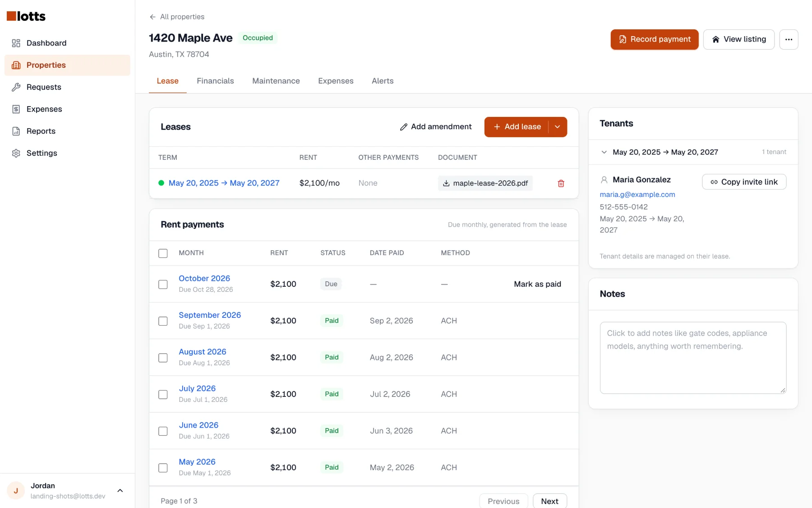This screenshot has height=508, width=812.
Task: Open the Expenses tab of the property
Action: pyautogui.click(x=336, y=81)
